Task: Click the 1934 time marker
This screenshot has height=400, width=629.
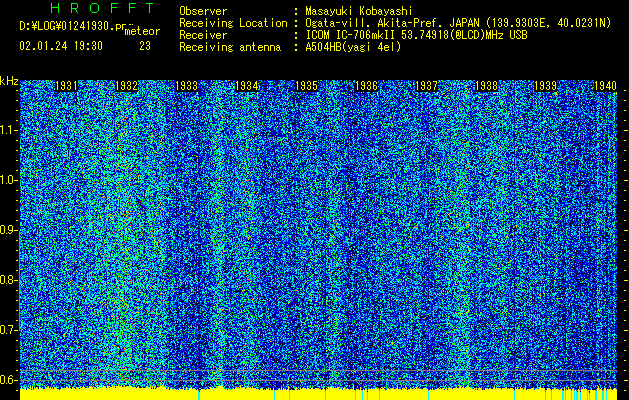Action: click(246, 86)
